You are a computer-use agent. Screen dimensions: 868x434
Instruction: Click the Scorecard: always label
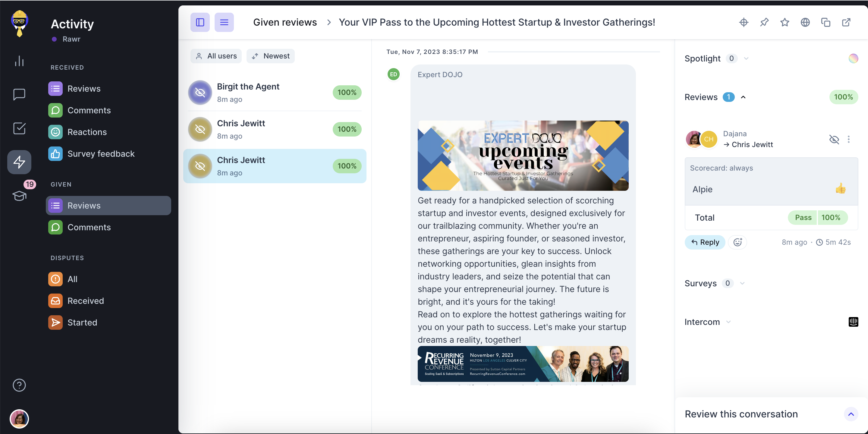click(721, 168)
